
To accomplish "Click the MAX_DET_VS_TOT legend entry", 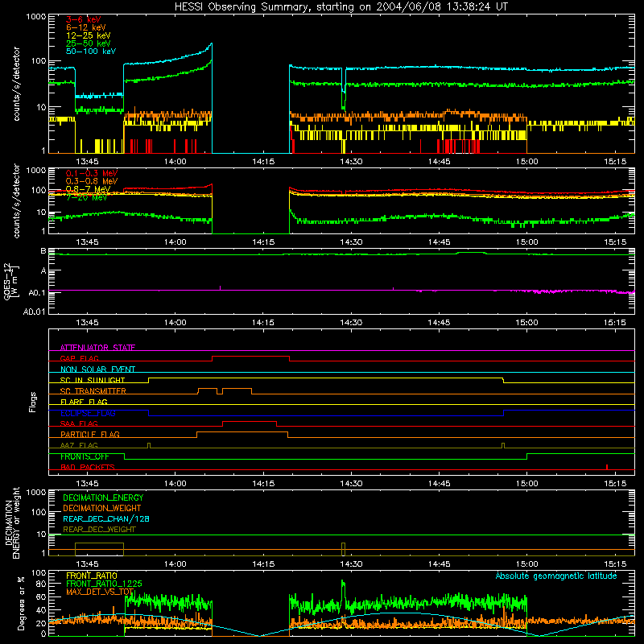I will pyautogui.click(x=100, y=592).
